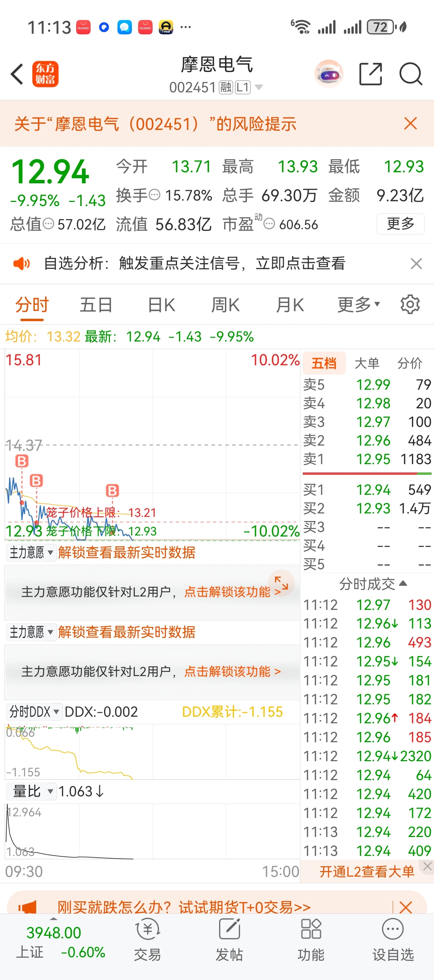Tap the 交易 trade icon
The height and width of the screenshot is (980, 434).
(147, 940)
